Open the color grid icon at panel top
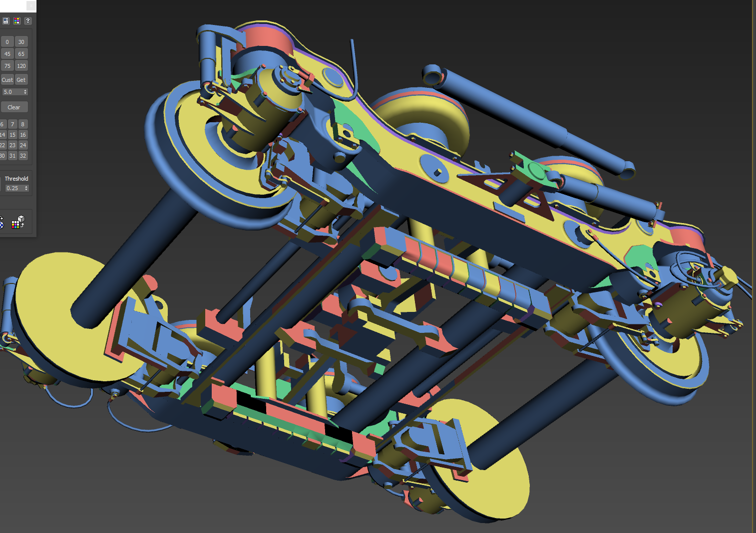This screenshot has height=533, width=756. click(x=17, y=20)
